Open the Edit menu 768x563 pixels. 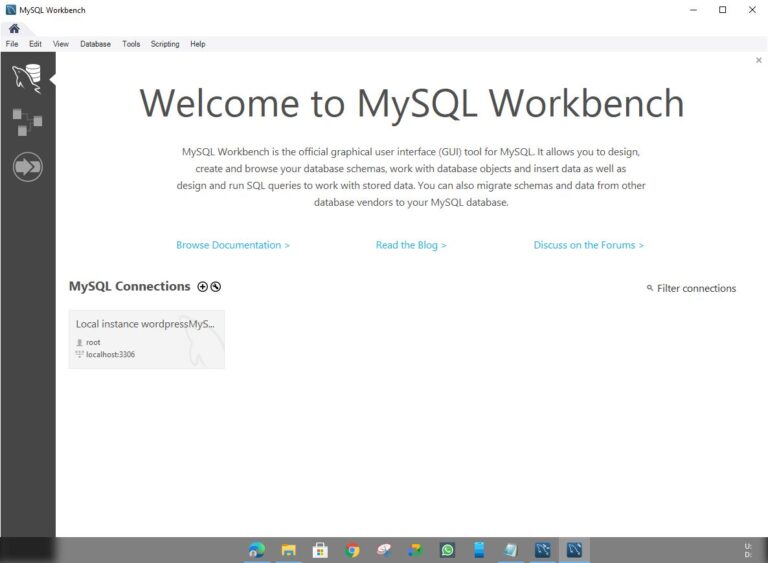[x=35, y=44]
